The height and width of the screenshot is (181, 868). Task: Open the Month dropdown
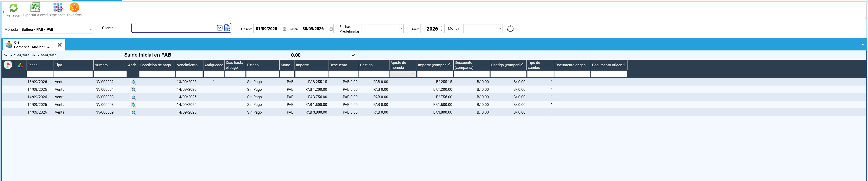(x=500, y=29)
